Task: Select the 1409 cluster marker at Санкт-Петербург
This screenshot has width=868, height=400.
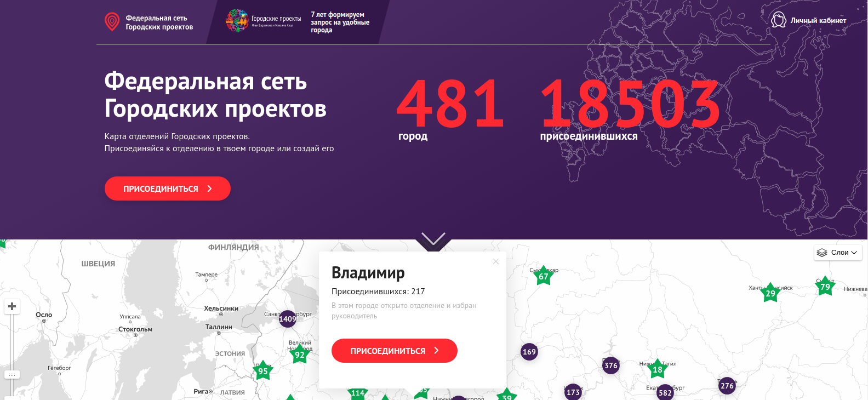Action: coord(288,319)
